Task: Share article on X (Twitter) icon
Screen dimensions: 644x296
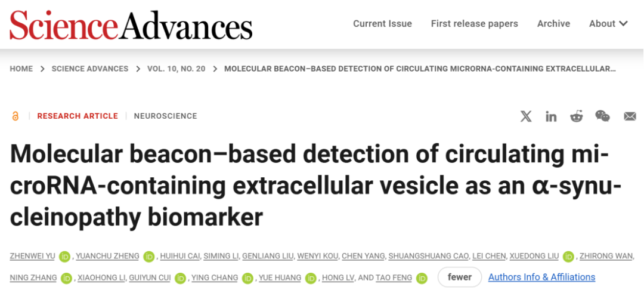Action: (526, 116)
